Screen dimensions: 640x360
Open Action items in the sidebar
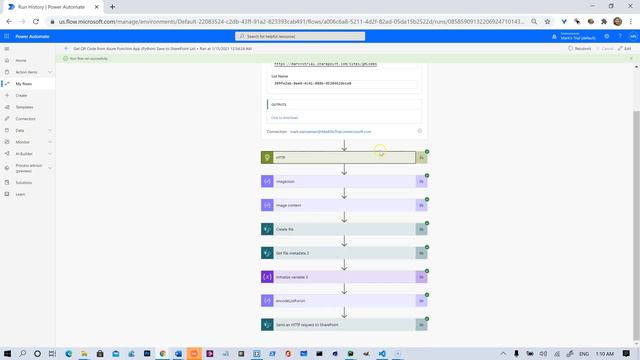26,72
